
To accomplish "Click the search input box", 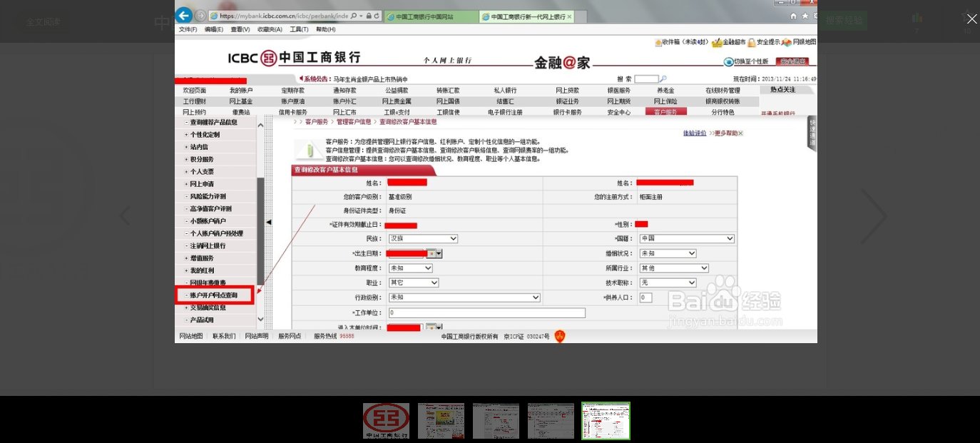I will point(646,78).
